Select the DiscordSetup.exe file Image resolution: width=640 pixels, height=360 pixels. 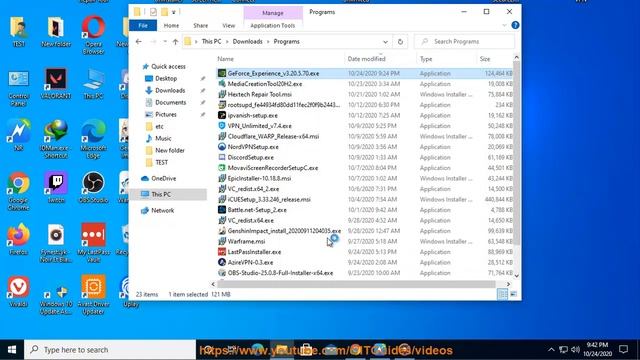tap(251, 158)
